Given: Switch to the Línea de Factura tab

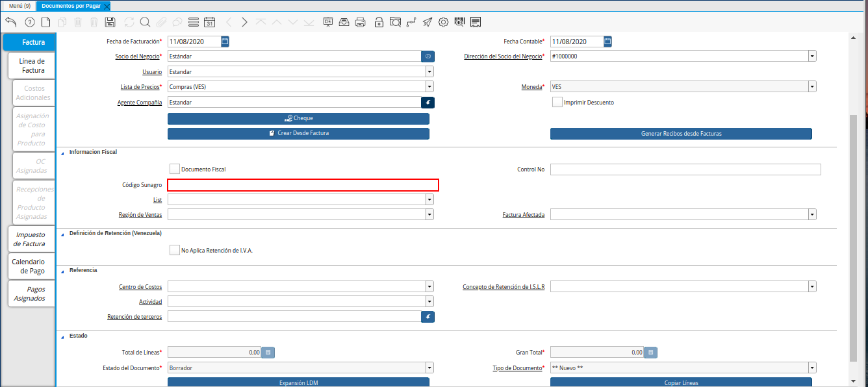Looking at the screenshot, I should 32,66.
